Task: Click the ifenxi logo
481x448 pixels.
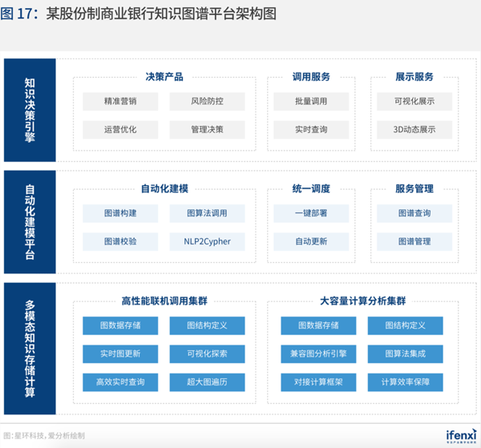Action: [x=462, y=436]
